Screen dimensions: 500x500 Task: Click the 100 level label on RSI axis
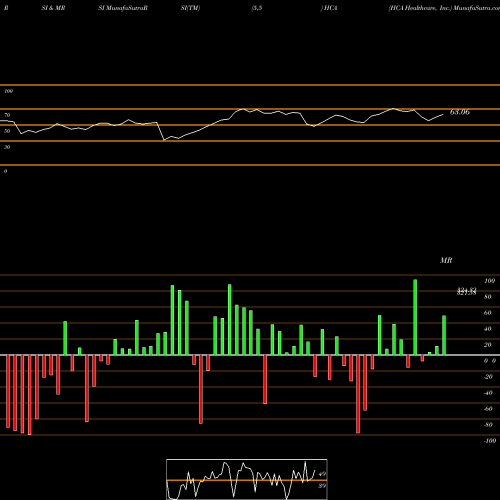[8, 91]
